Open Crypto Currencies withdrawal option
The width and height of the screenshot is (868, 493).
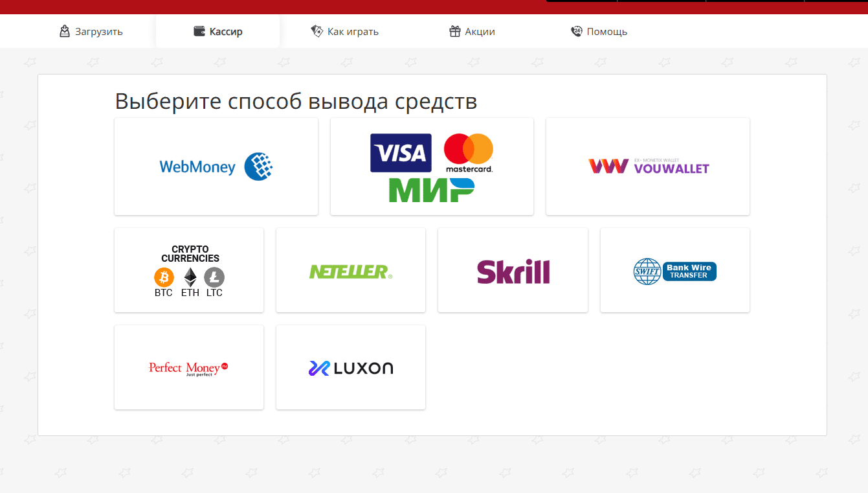point(189,270)
